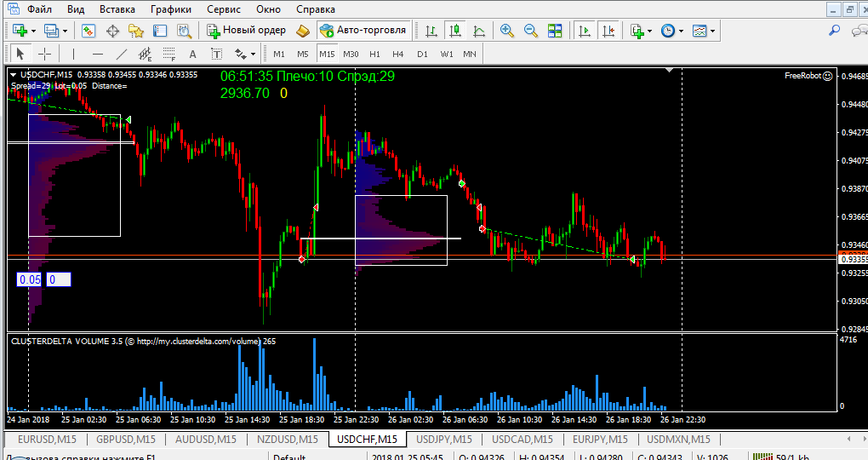This screenshot has width=868, height=460.
Task: Set timeframe to MN
Action: [470, 54]
